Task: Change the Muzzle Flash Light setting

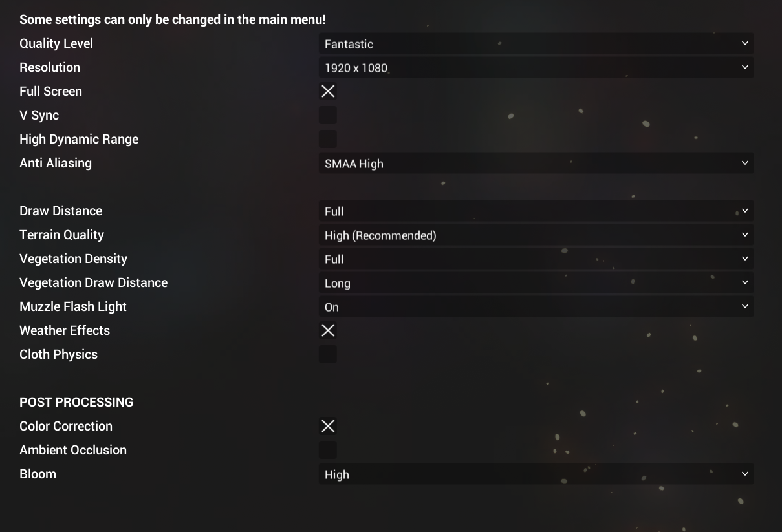Action: (536, 307)
